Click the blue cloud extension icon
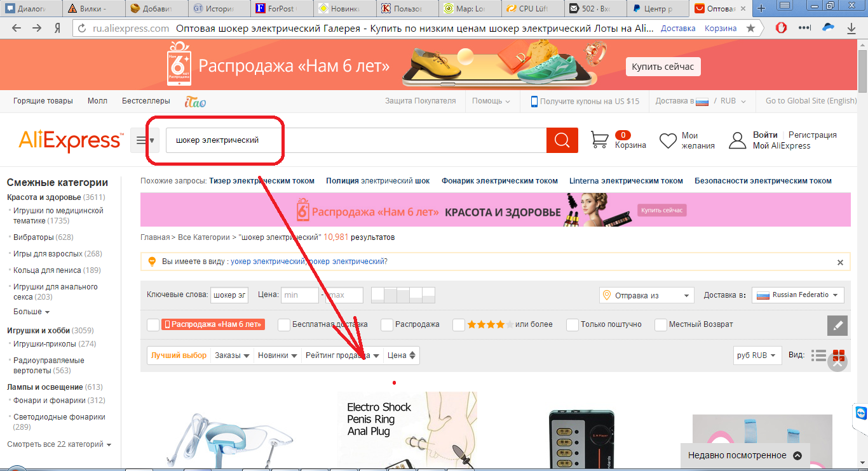Viewport: 868px width, 471px height. click(828, 29)
